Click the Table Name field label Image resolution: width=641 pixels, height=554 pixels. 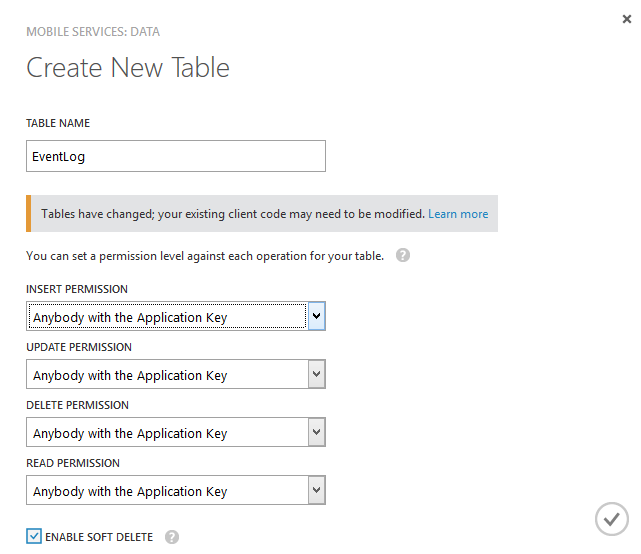(58, 123)
